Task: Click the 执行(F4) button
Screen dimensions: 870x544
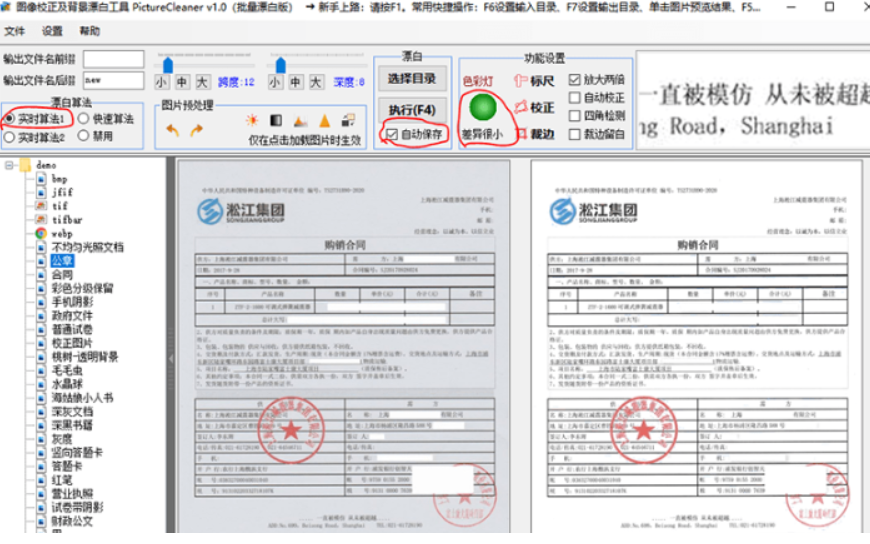Action: [x=412, y=108]
